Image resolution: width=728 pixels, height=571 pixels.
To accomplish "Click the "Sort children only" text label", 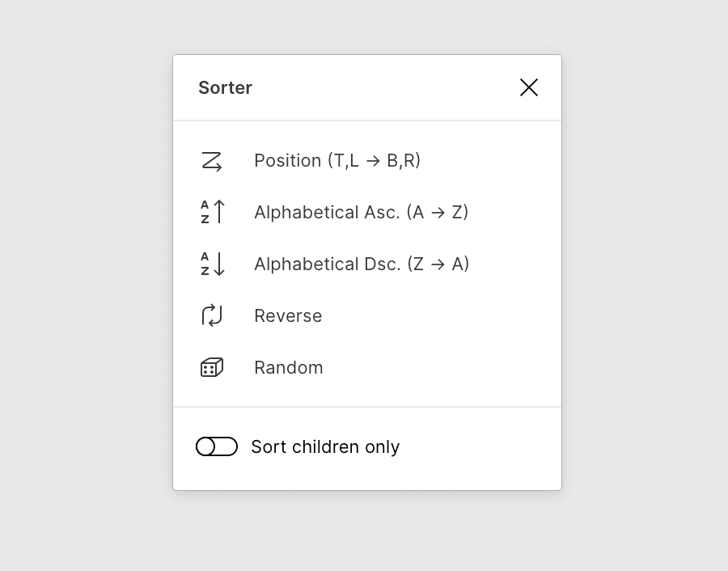I will pos(325,447).
